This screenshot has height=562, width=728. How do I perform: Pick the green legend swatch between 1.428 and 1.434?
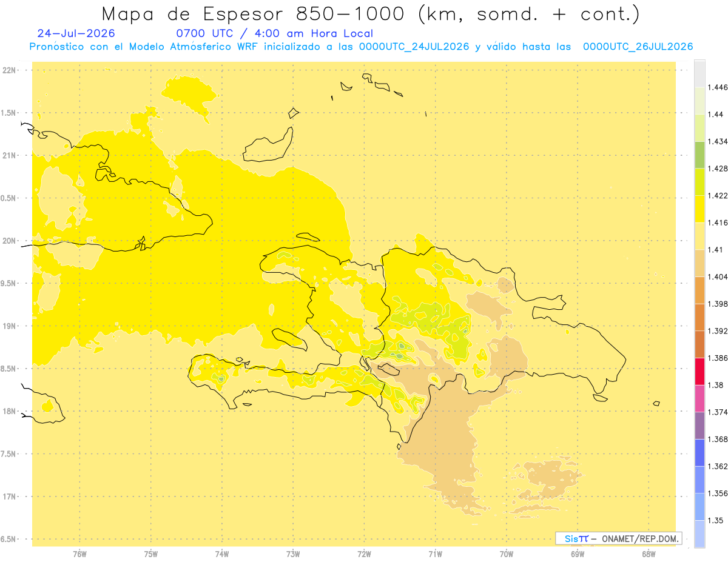click(699, 155)
